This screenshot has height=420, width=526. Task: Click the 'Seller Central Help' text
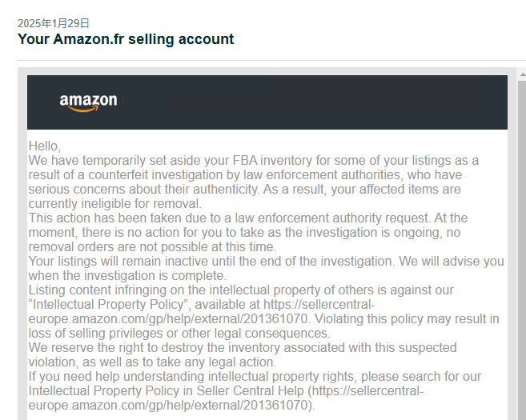click(x=250, y=391)
